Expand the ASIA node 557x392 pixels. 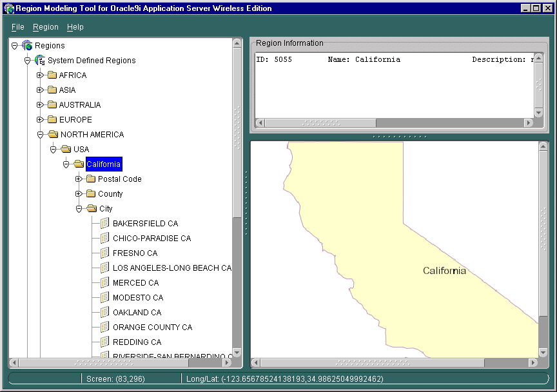tap(40, 90)
